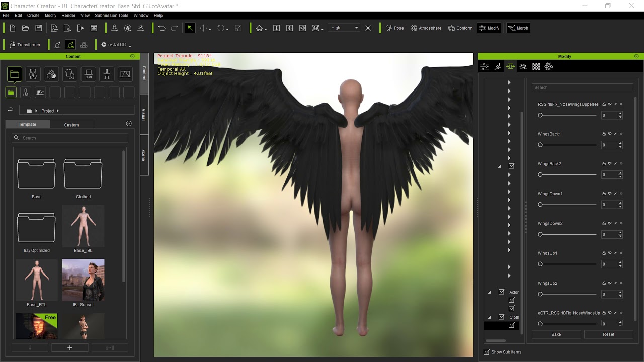The width and height of the screenshot is (644, 362).
Task: Activate the Scale tool
Action: click(238, 28)
